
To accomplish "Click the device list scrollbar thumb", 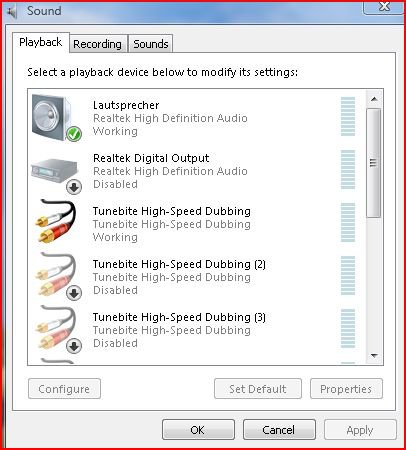I will (373, 163).
